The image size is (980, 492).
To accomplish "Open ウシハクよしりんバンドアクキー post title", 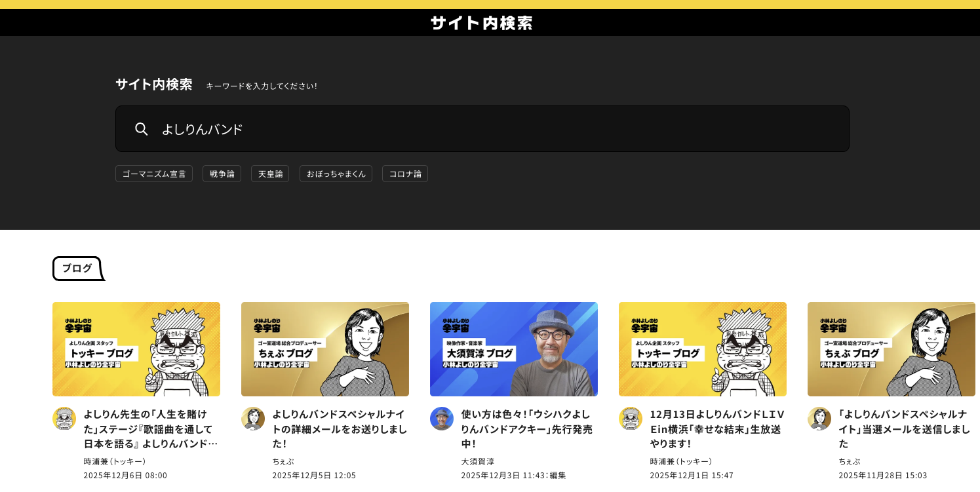I will [527, 428].
